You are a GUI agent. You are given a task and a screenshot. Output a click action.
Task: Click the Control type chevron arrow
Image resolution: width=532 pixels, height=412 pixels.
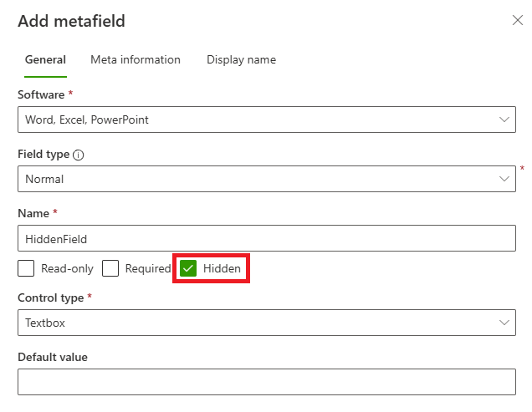pos(504,322)
